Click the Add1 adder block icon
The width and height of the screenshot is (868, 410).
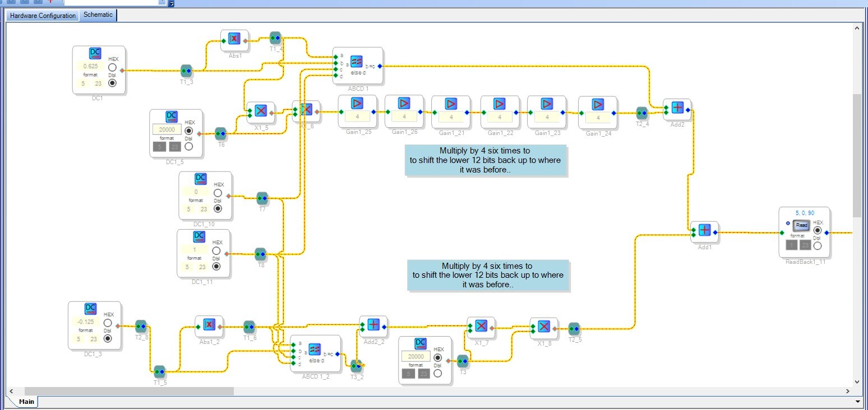pos(705,230)
